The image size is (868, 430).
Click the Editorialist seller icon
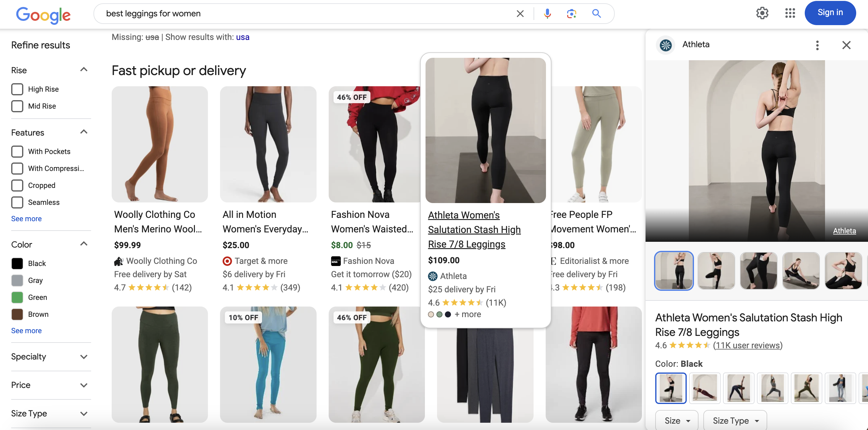click(553, 261)
